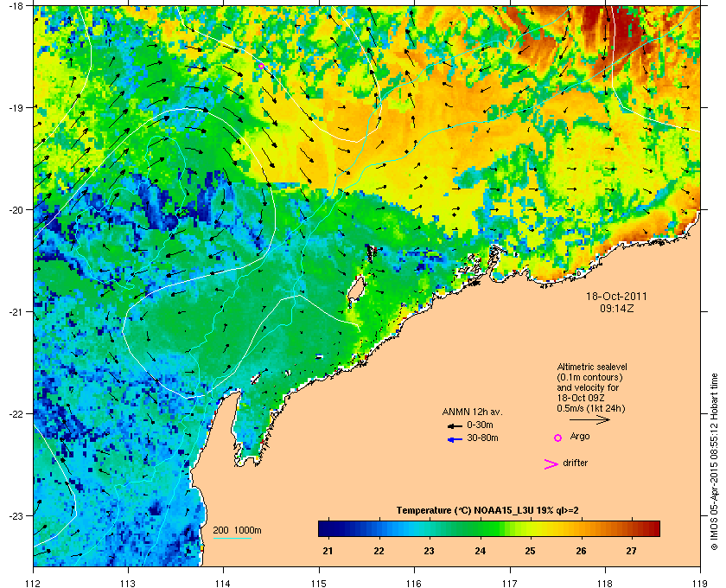Click the longitude axis label 119
726x588 pixels.
699,583
